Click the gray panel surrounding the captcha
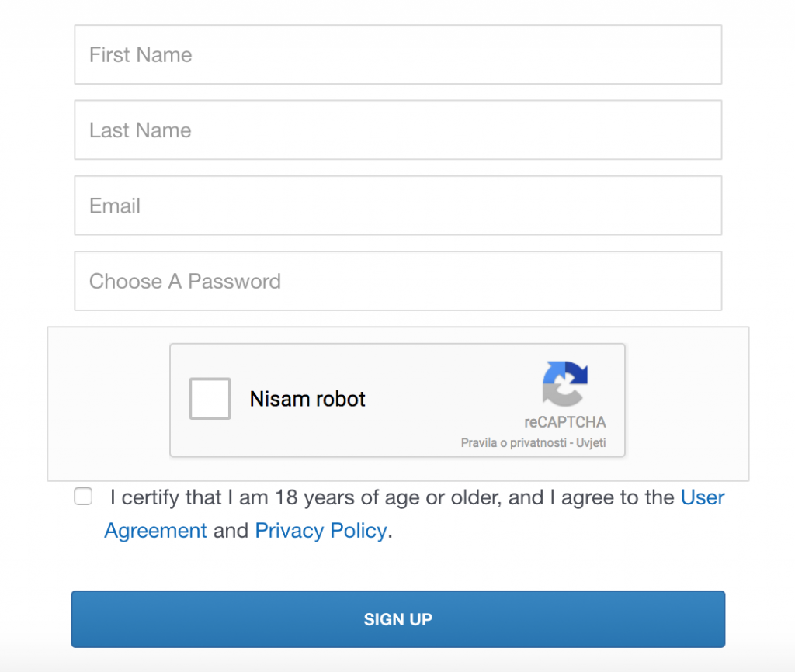795x672 pixels. pyautogui.click(x=108, y=404)
